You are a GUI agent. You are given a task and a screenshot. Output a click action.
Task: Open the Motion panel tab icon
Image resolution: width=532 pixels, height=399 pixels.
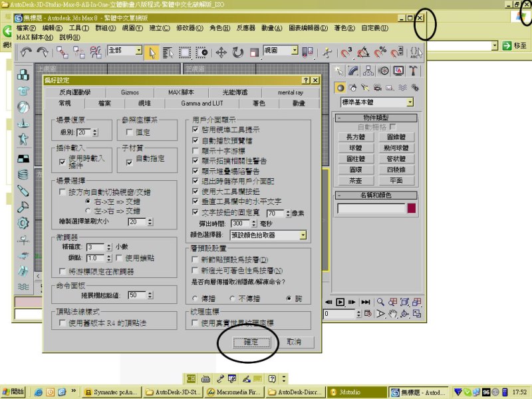tap(384, 71)
